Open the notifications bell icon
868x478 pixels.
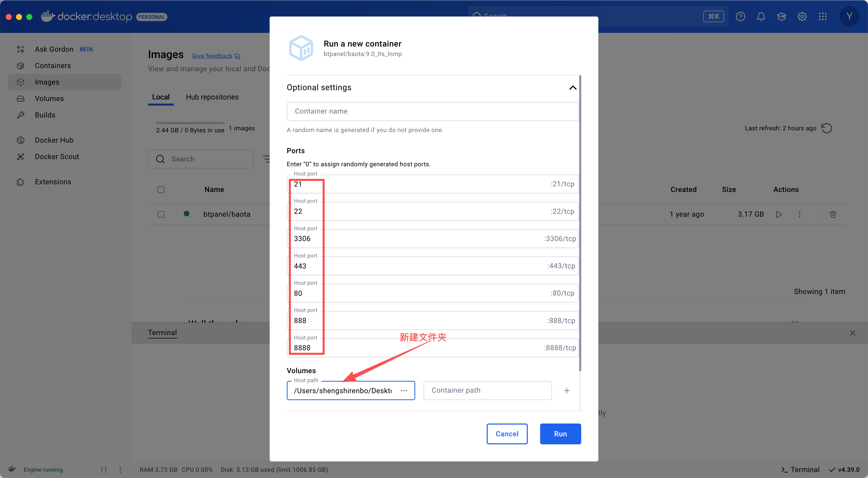pos(761,16)
